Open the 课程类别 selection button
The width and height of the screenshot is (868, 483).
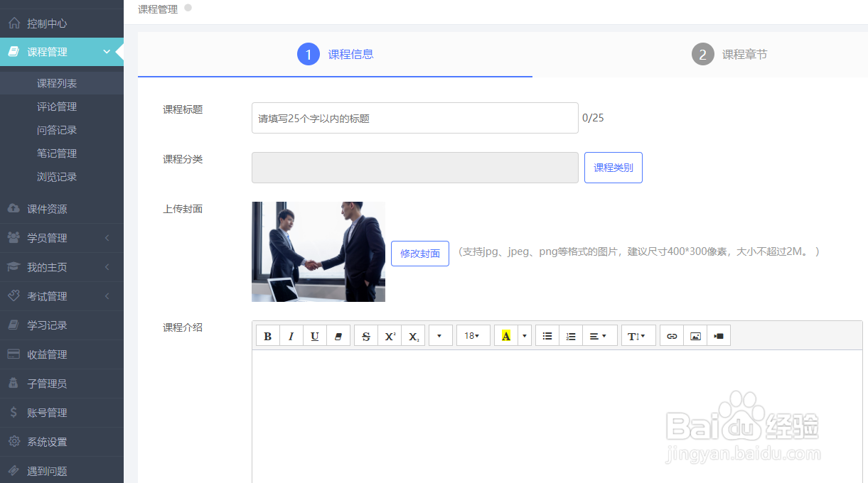613,167
